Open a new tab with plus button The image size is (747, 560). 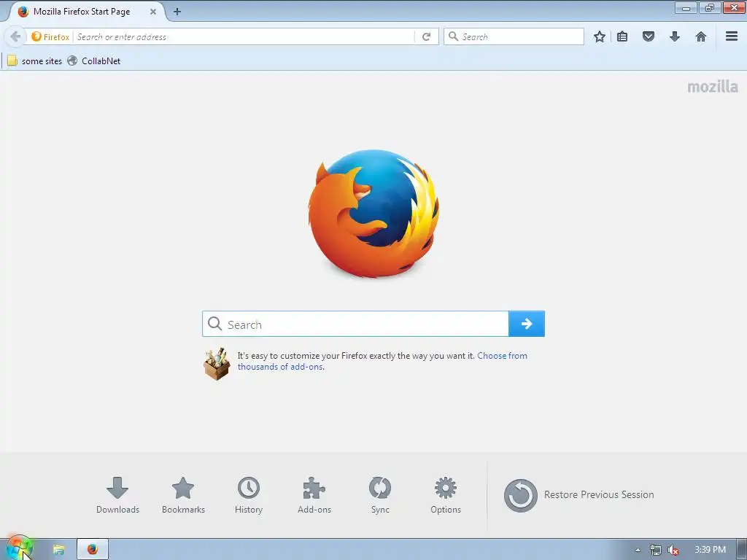tap(177, 12)
